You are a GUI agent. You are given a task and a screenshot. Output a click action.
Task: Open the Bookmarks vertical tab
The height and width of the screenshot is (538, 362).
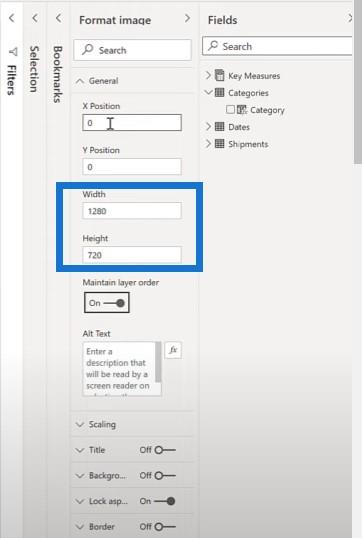pyautogui.click(x=58, y=74)
